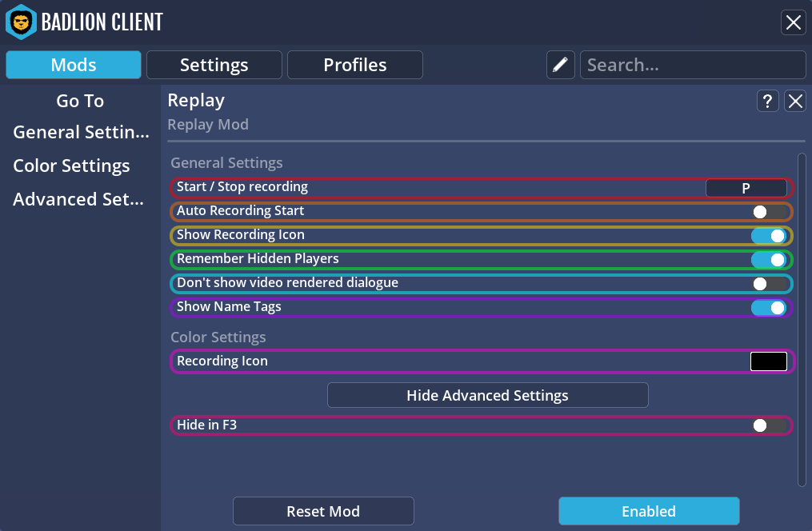This screenshot has width=812, height=531.
Task: Click the General Settings section heading in panel
Action: [x=227, y=163]
